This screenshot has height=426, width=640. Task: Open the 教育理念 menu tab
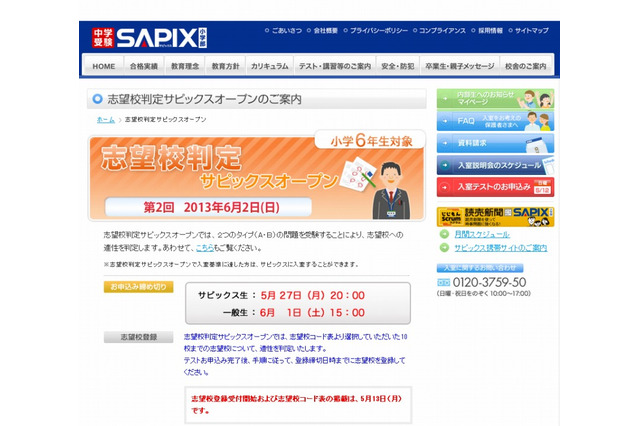coord(185,66)
